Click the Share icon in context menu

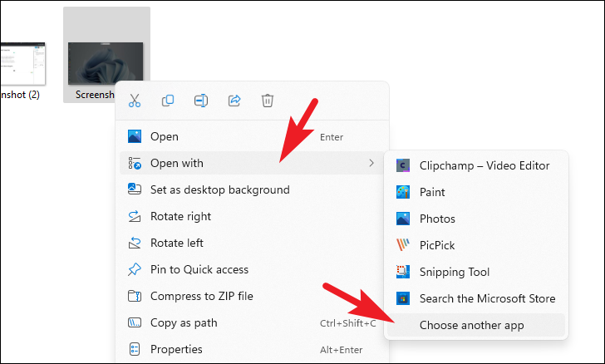tap(234, 101)
